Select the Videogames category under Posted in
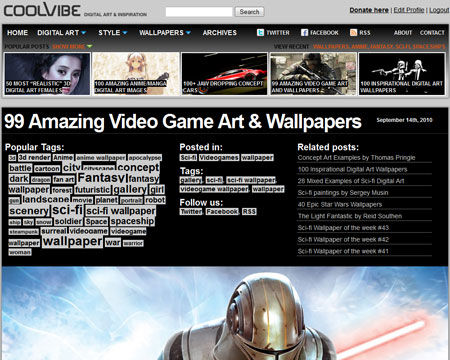This screenshot has height=360, width=450. click(219, 157)
